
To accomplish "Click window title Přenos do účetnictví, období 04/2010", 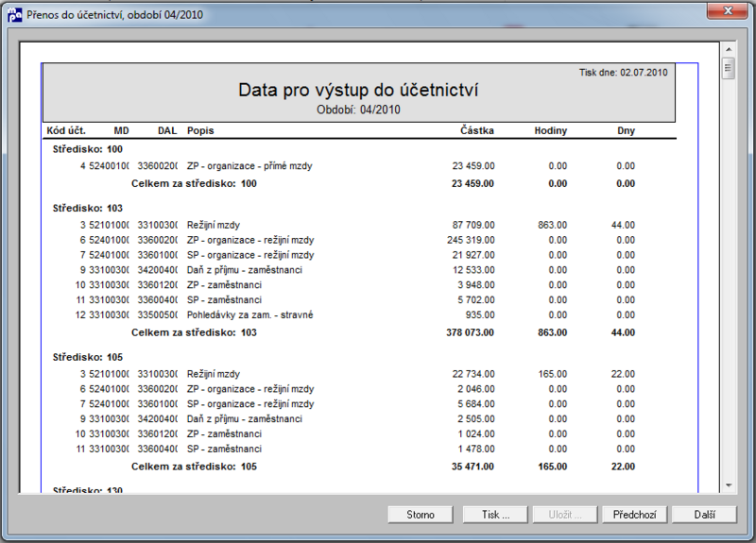I will pyautogui.click(x=114, y=15).
